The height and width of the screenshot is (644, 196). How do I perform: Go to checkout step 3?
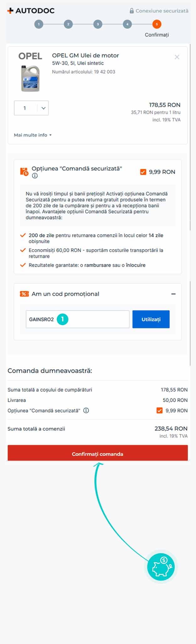(98, 24)
